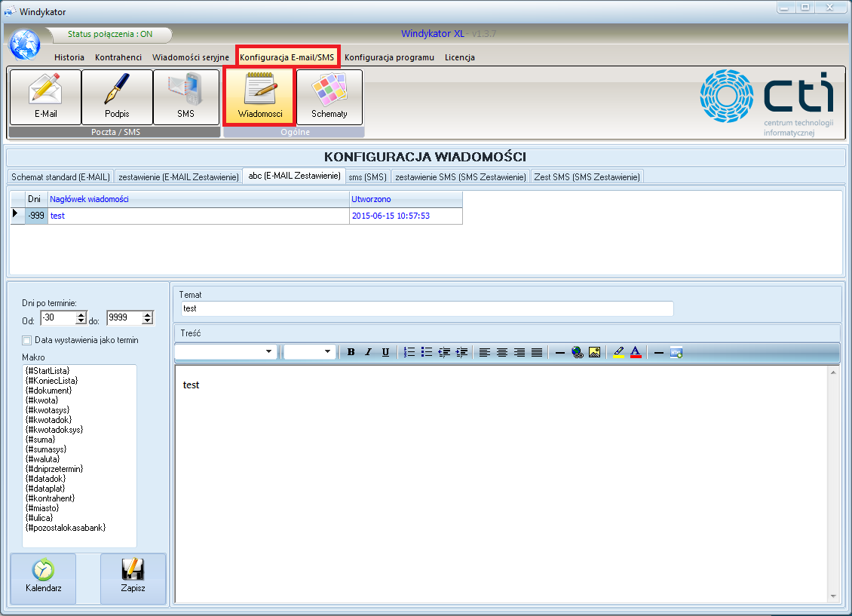Open the Kalendarz clock button
Screen dimensions: 852x616
click(x=44, y=578)
